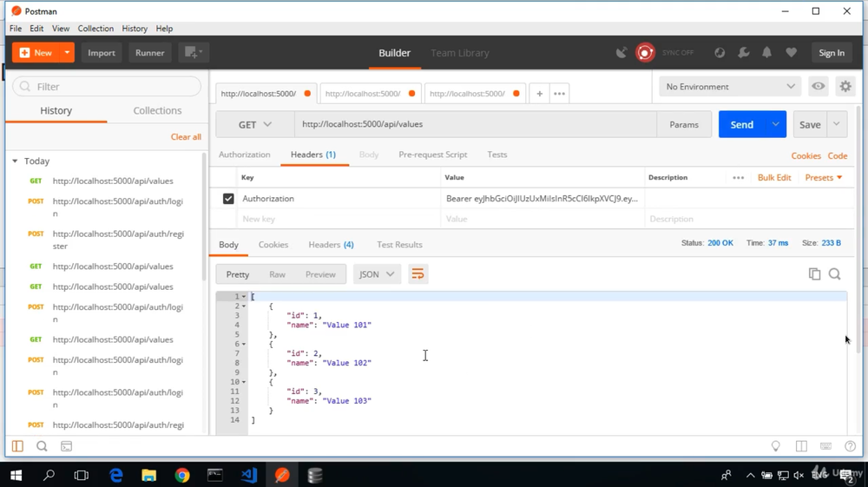This screenshot has width=868, height=487.
Task: Click the red sync status icon
Action: coord(645,53)
